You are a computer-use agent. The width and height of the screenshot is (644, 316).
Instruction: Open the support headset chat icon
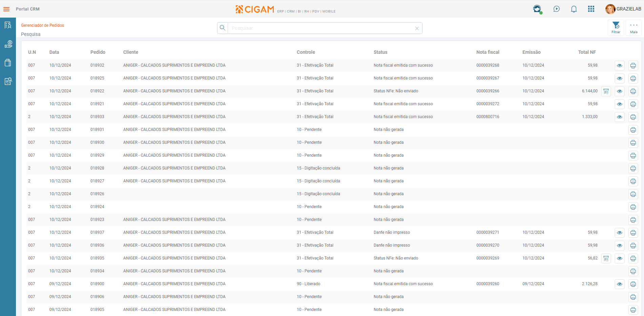pos(537,9)
